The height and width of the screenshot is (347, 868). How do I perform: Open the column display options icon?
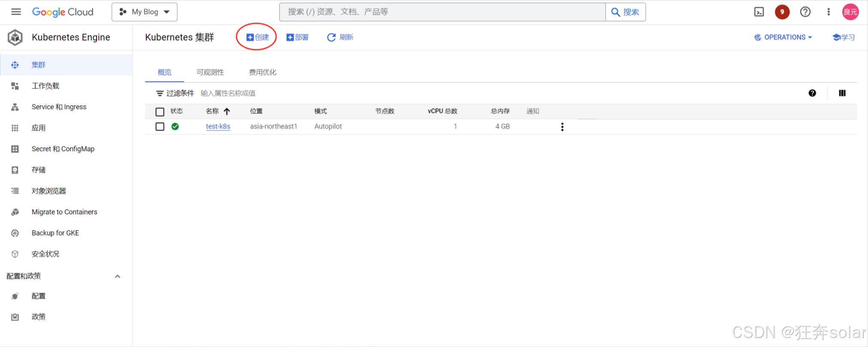[x=842, y=93]
